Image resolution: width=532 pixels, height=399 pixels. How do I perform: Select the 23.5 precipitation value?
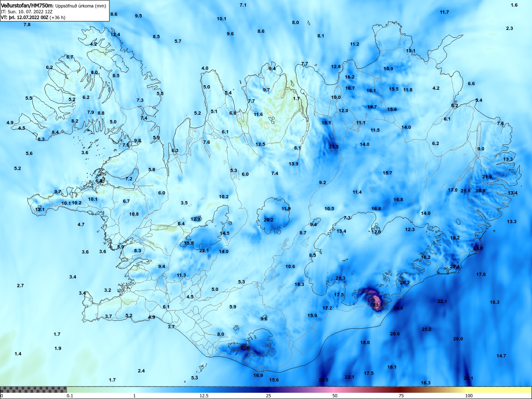click(x=334, y=147)
